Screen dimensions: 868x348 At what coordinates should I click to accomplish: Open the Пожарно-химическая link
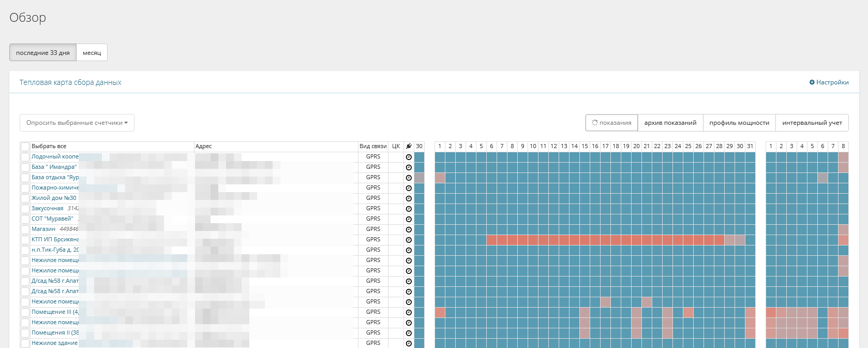[55, 187]
